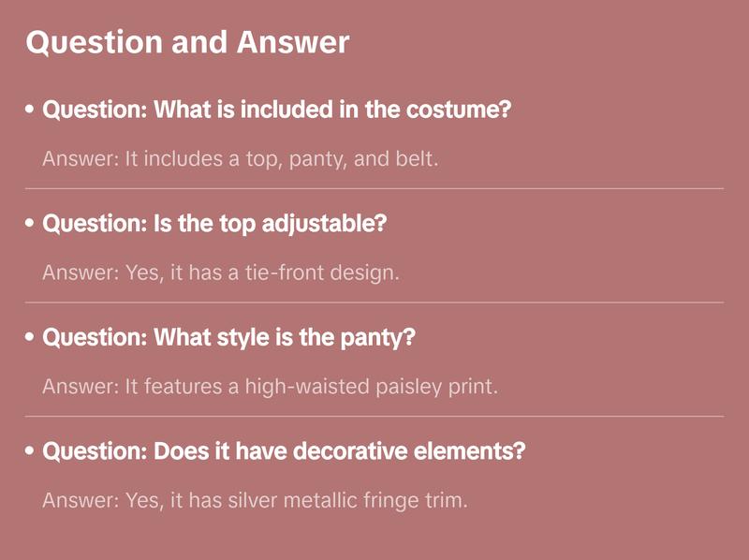Click the bullet before the decorative elements question

coord(31,452)
